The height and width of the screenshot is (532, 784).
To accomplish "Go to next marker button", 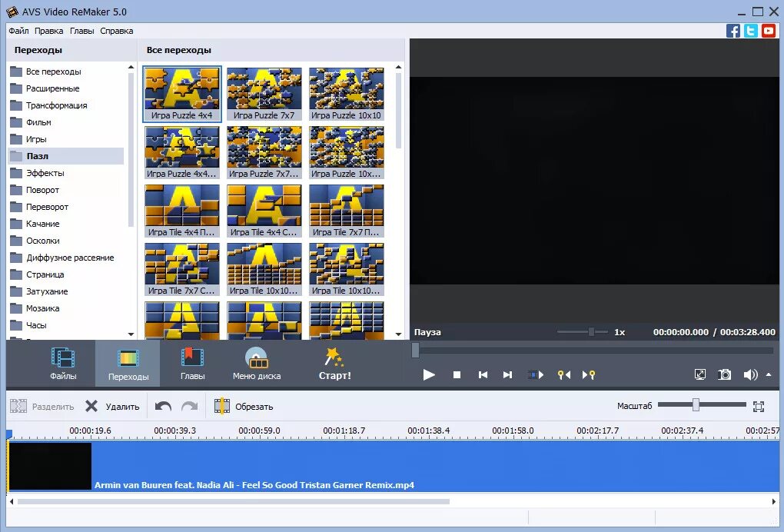I will [589, 374].
